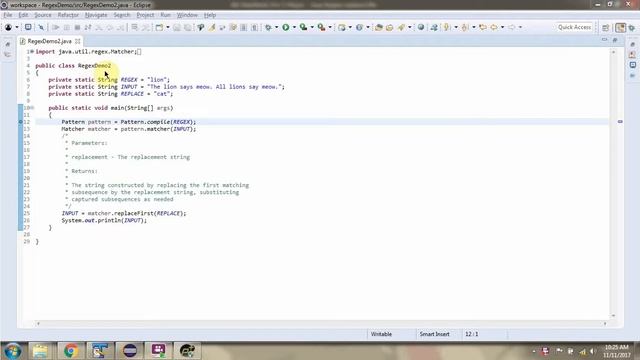This screenshot has width=640, height=360.
Task: Open Google Chrome from the taskbar
Action: (x=71, y=351)
